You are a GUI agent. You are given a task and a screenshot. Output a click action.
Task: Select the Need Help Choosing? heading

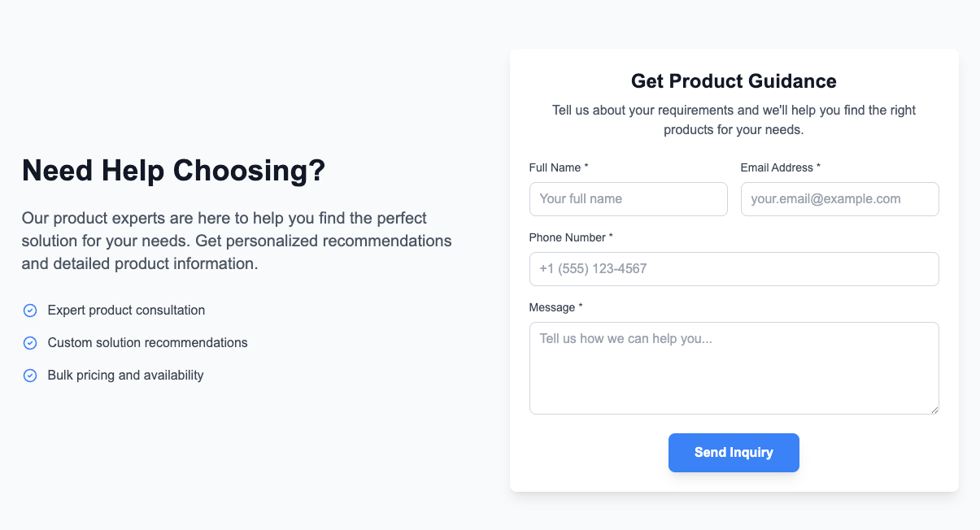pyautogui.click(x=172, y=171)
